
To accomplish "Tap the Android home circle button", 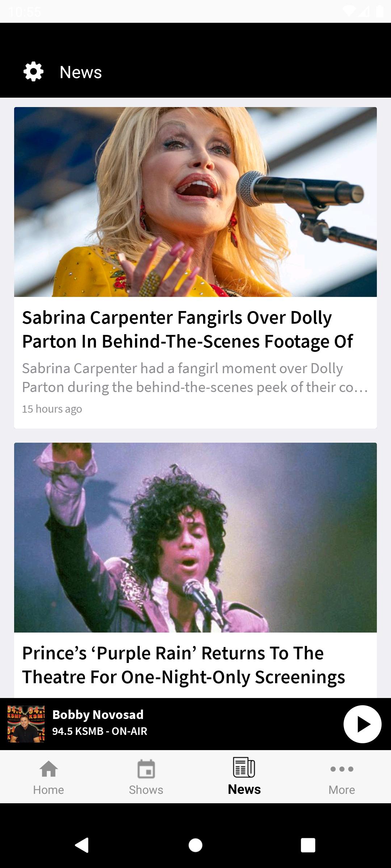I will point(195,845).
